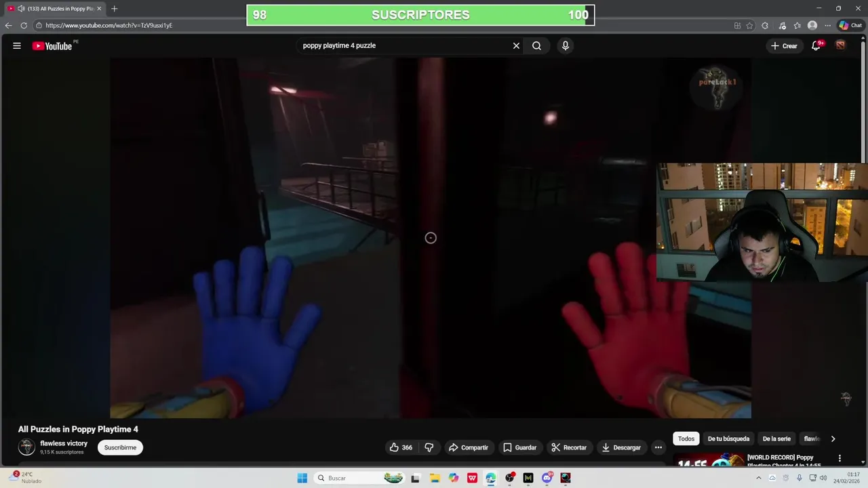Open YouTube notifications bell

pyautogui.click(x=816, y=45)
